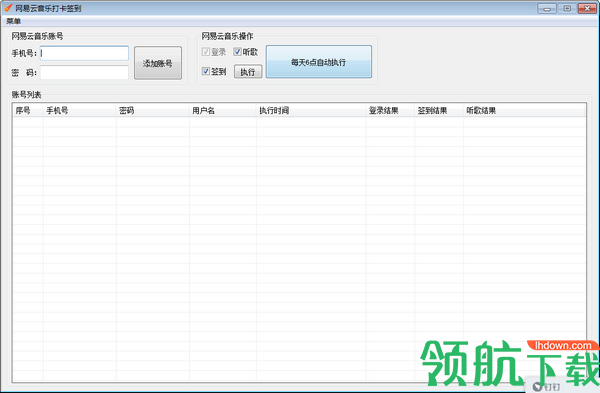This screenshot has width=600, height=393.
Task: Click the 手机号 input field
Action: pos(84,53)
